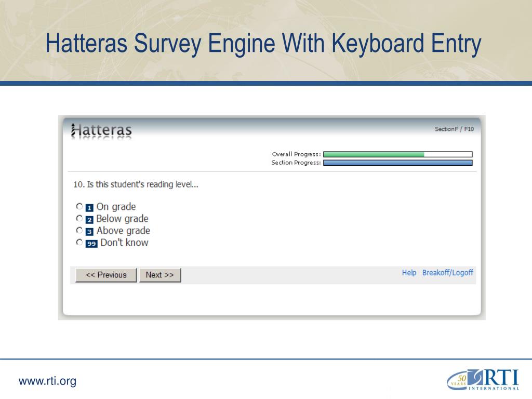
Task: Click the "Above grade" answer label
Action: click(123, 231)
